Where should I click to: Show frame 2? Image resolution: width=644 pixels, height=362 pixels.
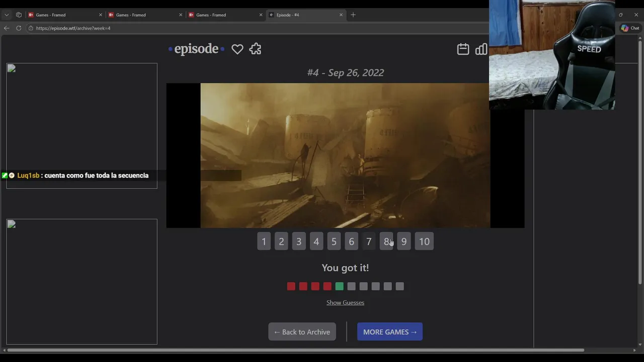pyautogui.click(x=281, y=241)
